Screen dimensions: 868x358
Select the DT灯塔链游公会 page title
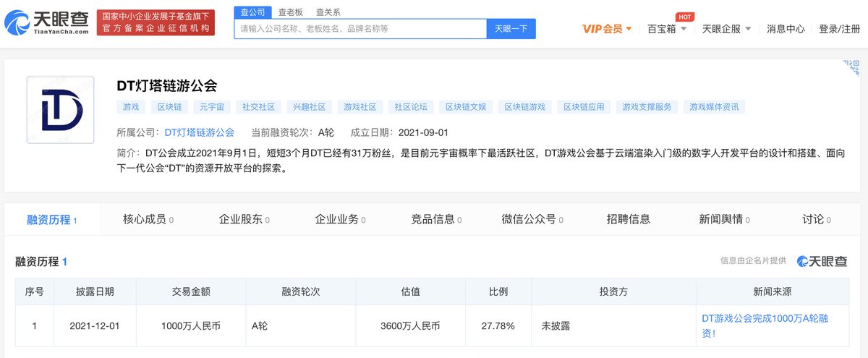click(167, 85)
